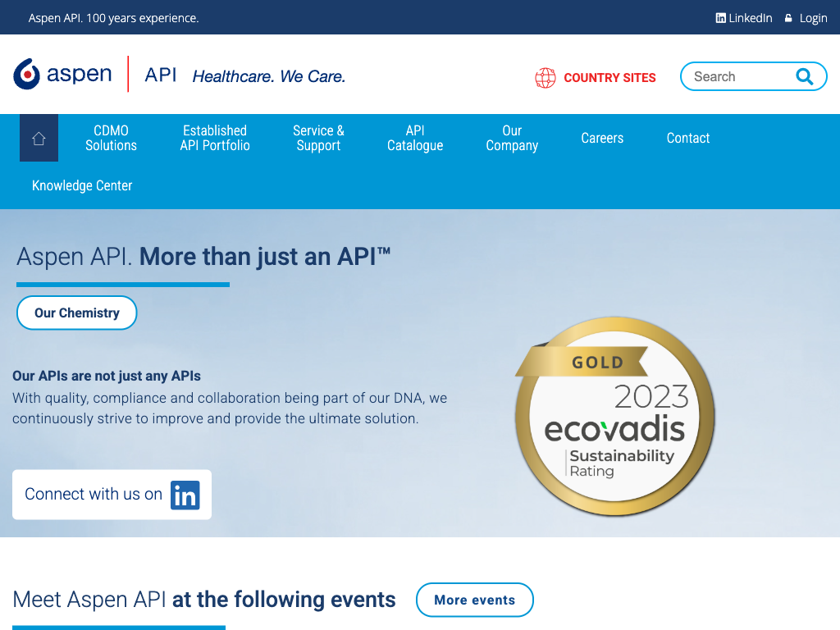Click the Aspen logo
This screenshot has height=630, width=840.
point(62,74)
